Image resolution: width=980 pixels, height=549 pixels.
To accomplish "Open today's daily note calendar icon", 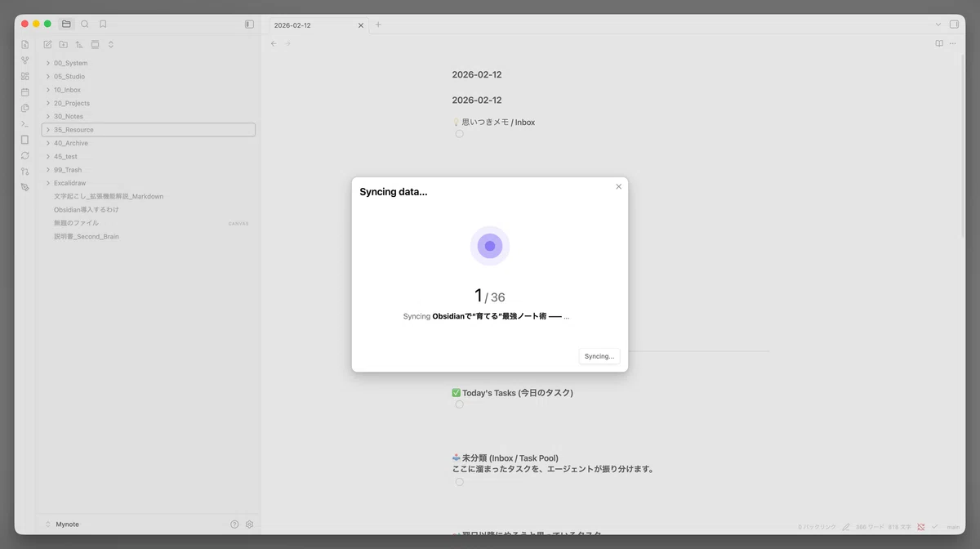I will click(25, 91).
